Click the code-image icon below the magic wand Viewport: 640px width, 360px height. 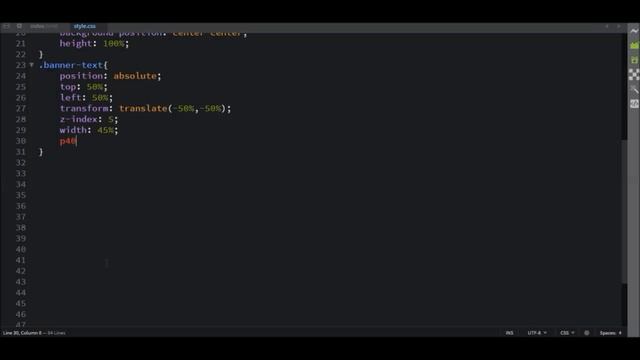pos(634,104)
